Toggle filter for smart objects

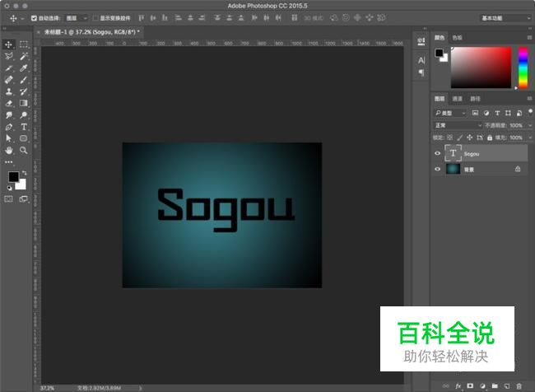pos(519,113)
